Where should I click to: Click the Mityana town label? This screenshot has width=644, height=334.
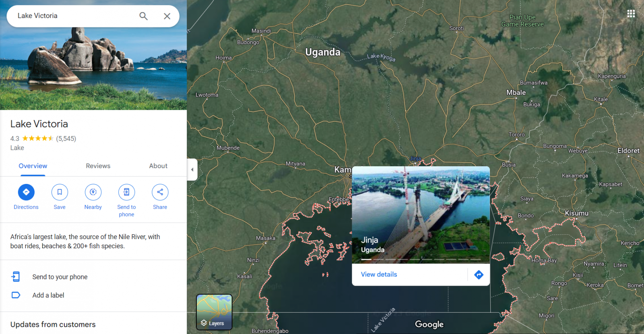pos(295,164)
